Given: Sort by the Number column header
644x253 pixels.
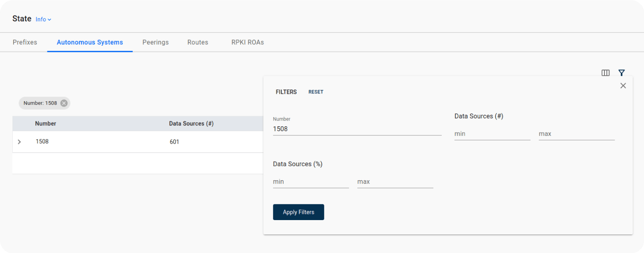Looking at the screenshot, I should 45,123.
